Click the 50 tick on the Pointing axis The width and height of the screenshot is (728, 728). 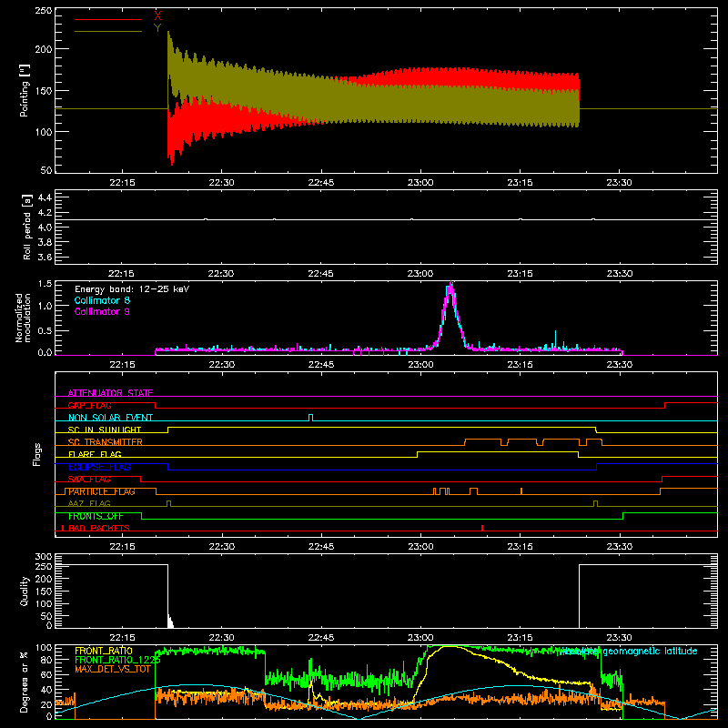click(x=46, y=170)
